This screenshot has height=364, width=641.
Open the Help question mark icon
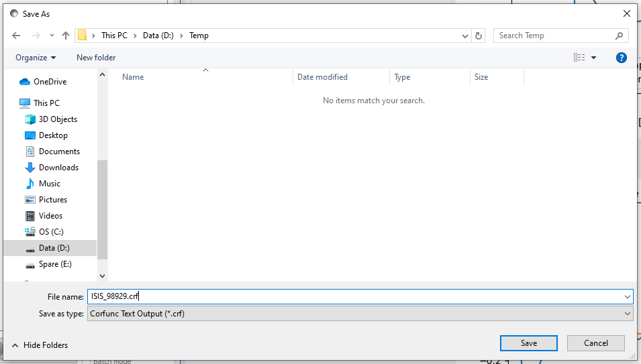(x=622, y=58)
